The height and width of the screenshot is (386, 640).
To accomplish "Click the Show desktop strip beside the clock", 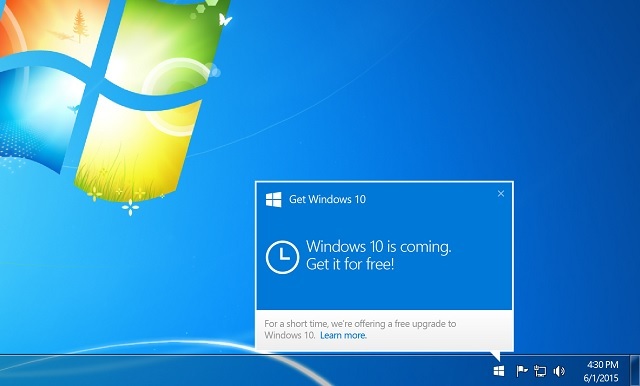I will point(635,370).
